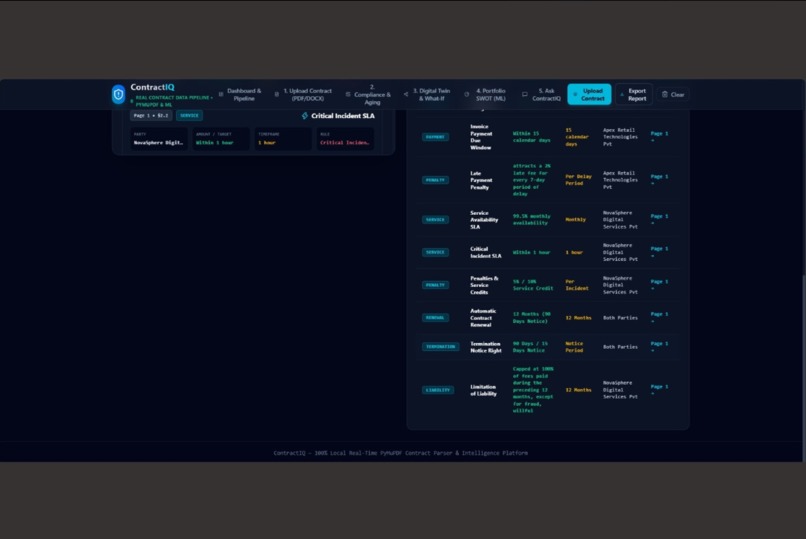This screenshot has width=806, height=539.
Task: Click the 'Per Incident' timeframe cell
Action: coord(577,285)
